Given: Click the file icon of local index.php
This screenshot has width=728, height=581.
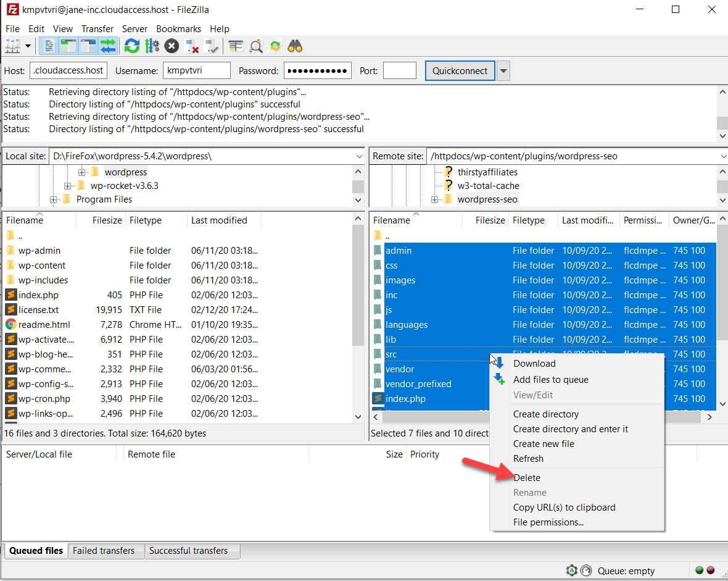Looking at the screenshot, I should click(11, 295).
